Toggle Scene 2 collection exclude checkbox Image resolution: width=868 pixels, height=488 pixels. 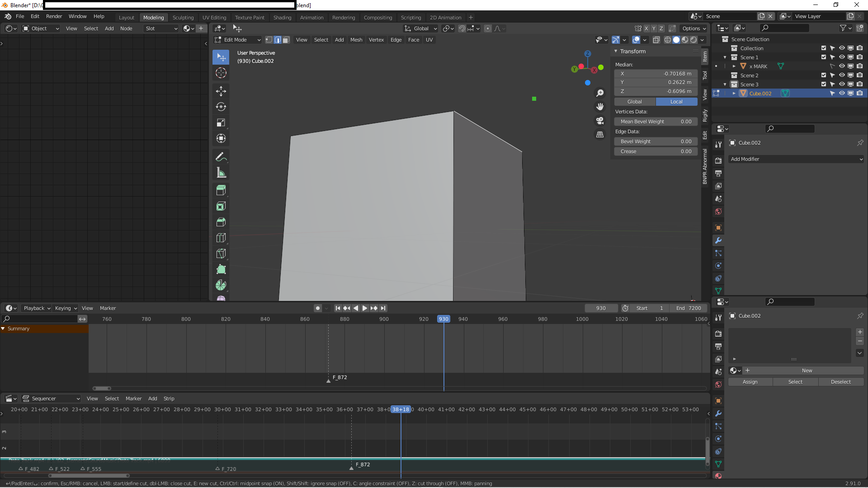coord(824,75)
